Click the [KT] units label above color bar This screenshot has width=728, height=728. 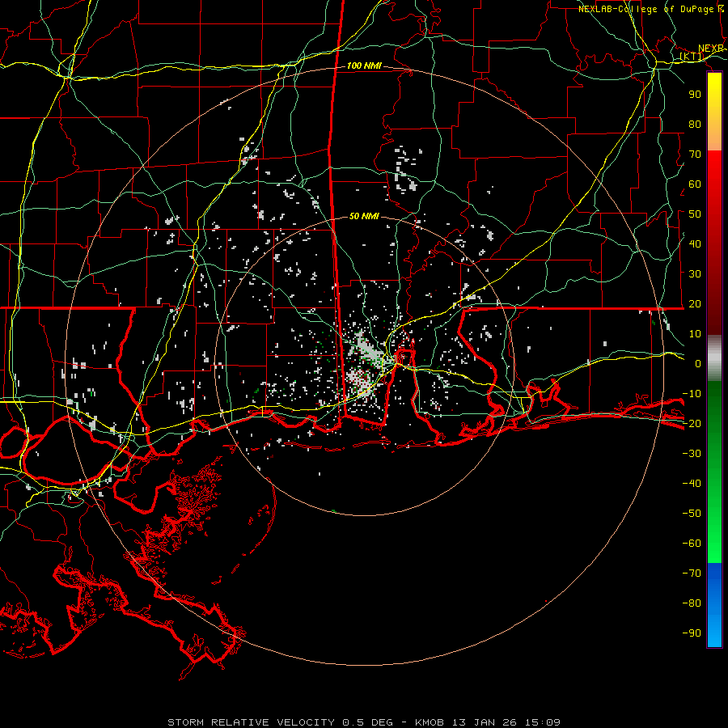pyautogui.click(x=692, y=56)
